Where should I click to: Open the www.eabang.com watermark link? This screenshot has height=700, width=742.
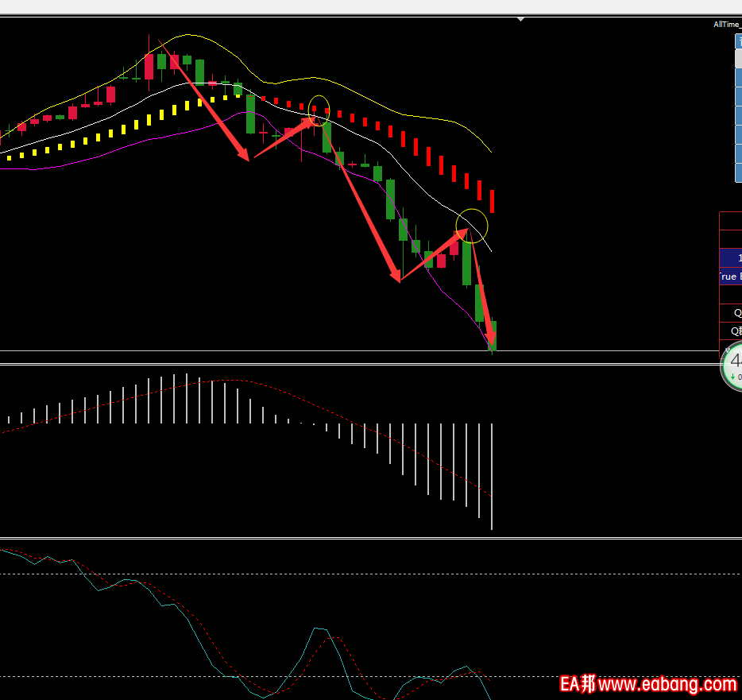coord(667,683)
